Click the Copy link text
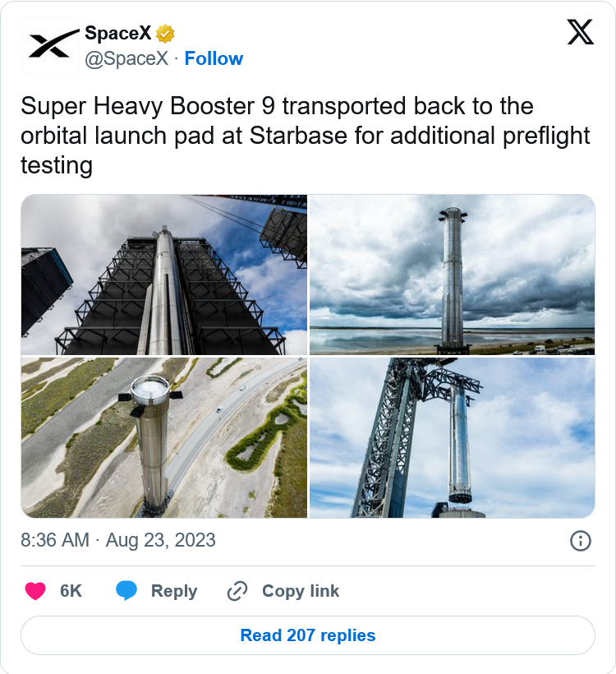Viewport: 616px width, 674px height. (301, 591)
